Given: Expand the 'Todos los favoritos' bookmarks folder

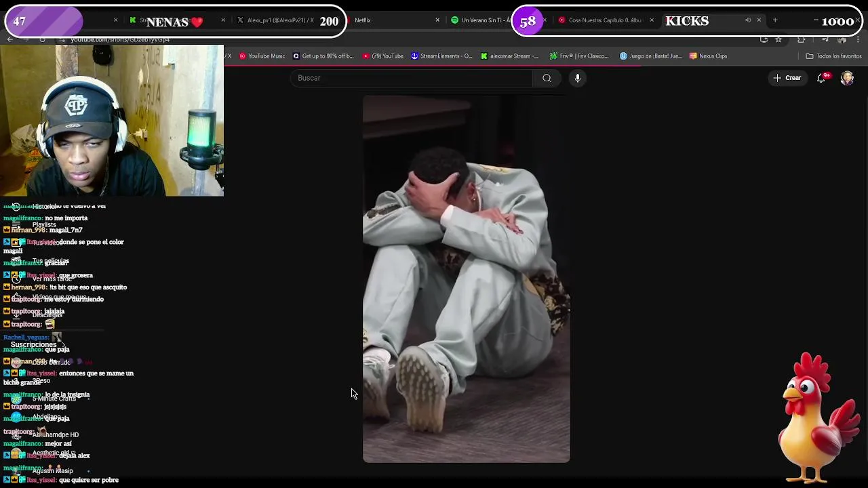Looking at the screenshot, I should coord(833,56).
